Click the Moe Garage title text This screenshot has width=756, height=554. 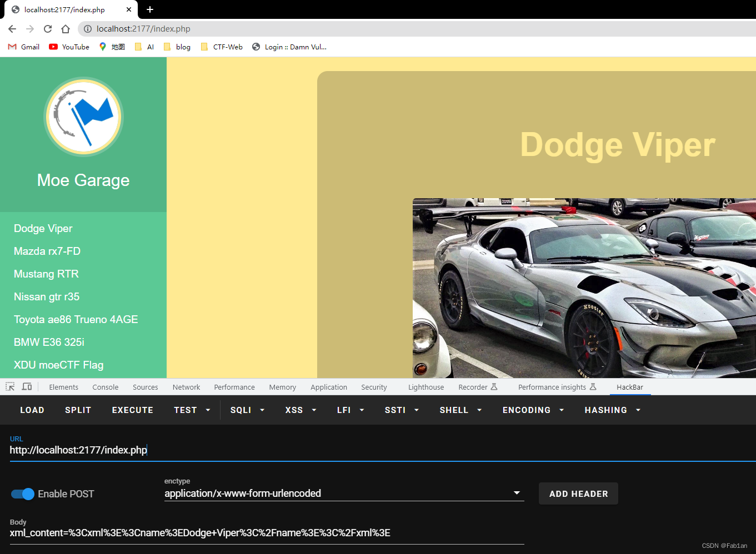[83, 180]
